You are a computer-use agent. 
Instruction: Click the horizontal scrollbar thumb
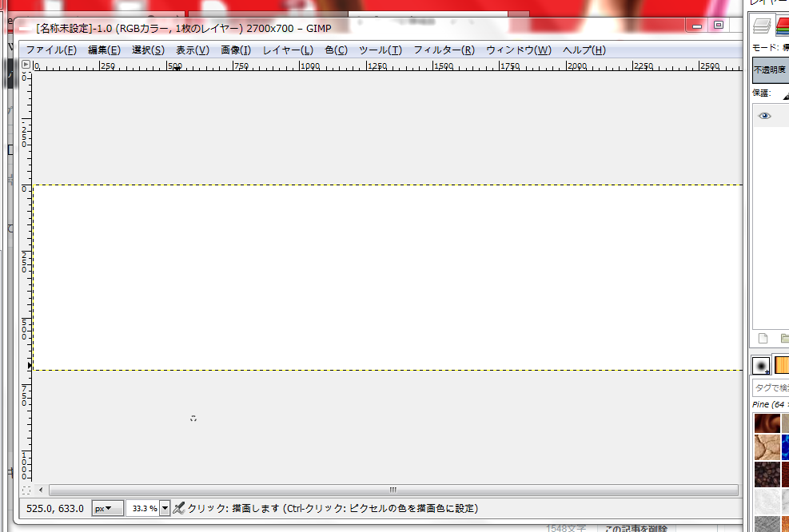(x=393, y=490)
